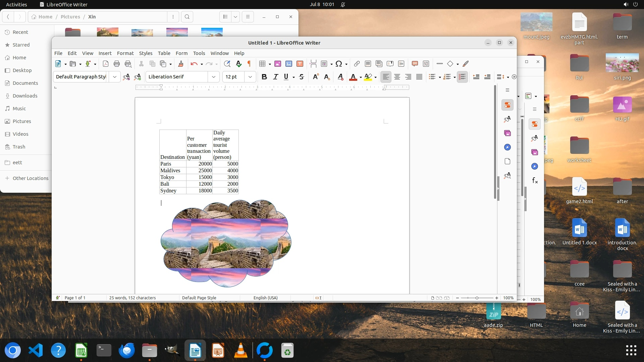Open LibreOffice Impress from the dock

218,351
